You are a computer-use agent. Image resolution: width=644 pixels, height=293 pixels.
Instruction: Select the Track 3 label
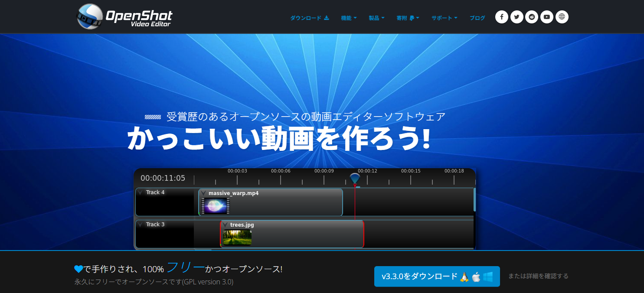tap(155, 225)
